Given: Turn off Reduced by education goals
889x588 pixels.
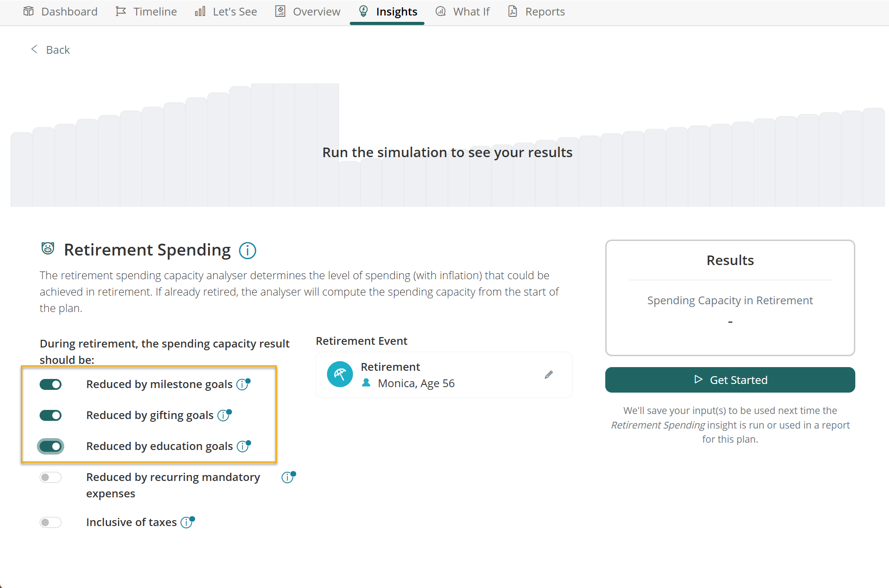Looking at the screenshot, I should [51, 446].
